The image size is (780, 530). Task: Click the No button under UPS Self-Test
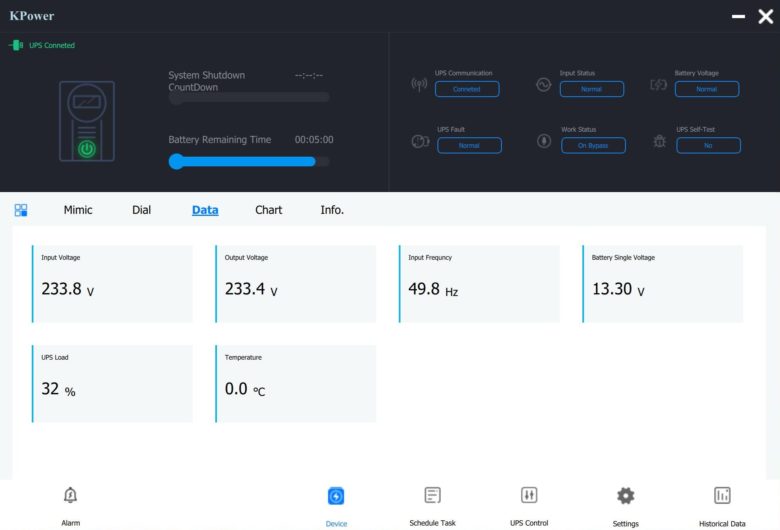pyautogui.click(x=708, y=145)
